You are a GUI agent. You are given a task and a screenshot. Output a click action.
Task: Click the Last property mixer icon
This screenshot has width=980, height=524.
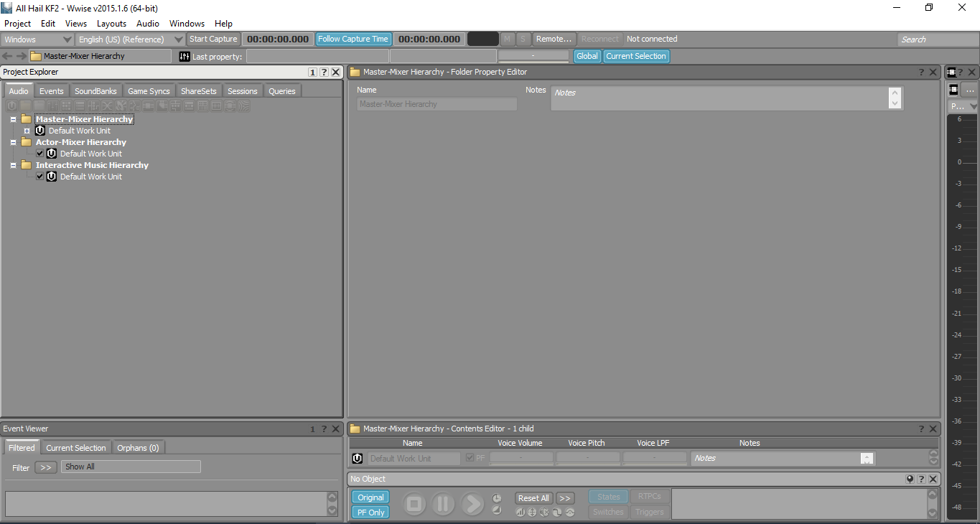[185, 56]
